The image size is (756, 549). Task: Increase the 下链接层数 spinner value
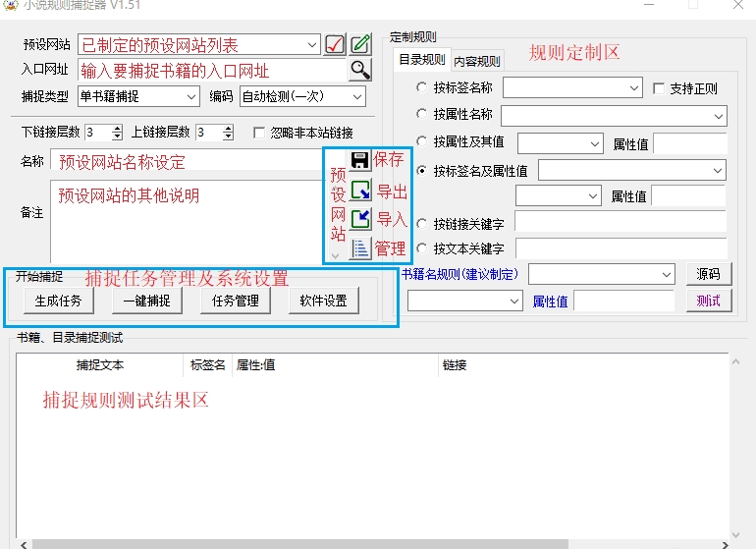[117, 129]
